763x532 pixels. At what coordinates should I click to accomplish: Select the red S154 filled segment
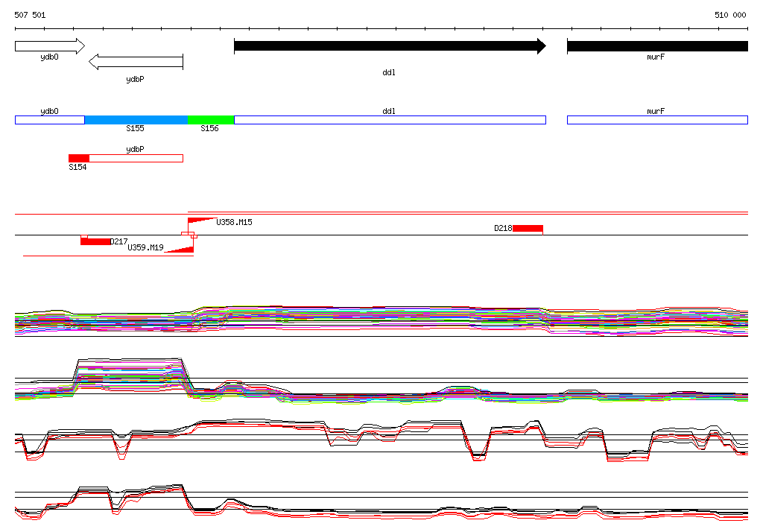pyautogui.click(x=79, y=158)
